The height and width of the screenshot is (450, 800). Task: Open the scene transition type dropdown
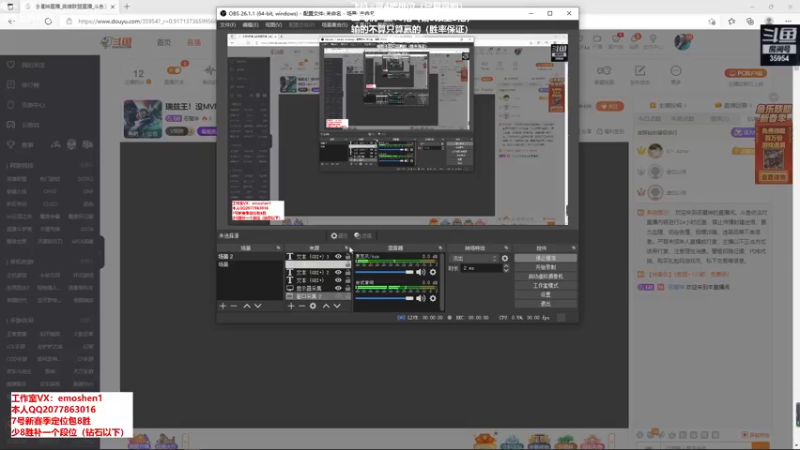click(474, 259)
